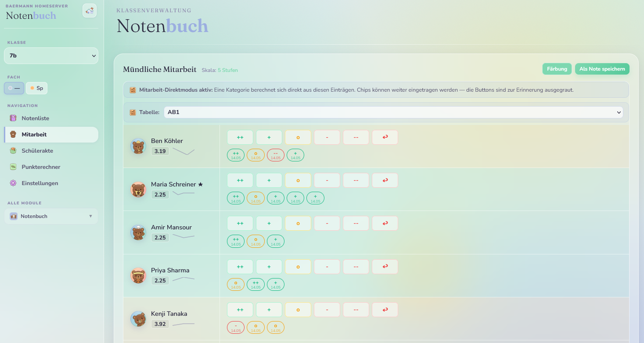Open Notenliste navigation item
This screenshot has width=644, height=343.
pyautogui.click(x=51, y=118)
